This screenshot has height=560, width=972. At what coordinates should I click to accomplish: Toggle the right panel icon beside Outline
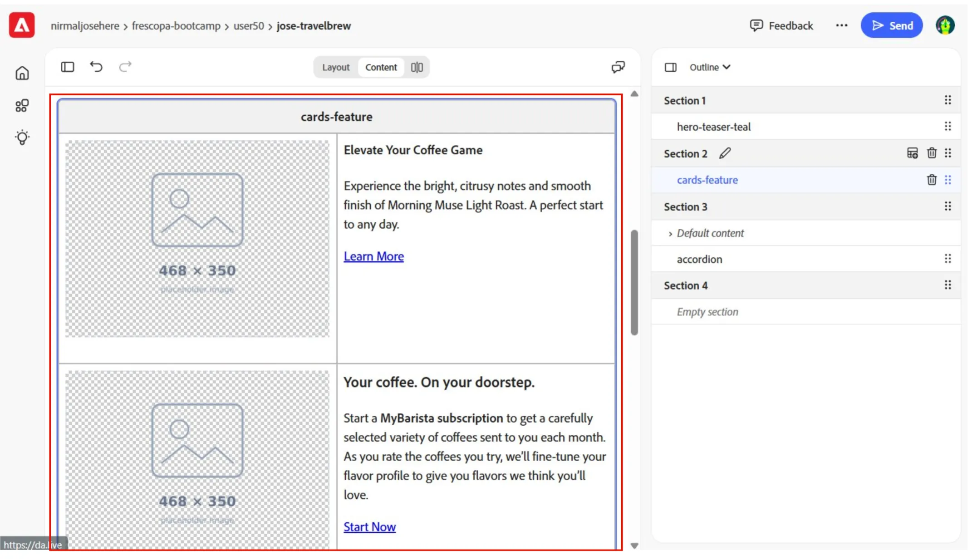(671, 67)
